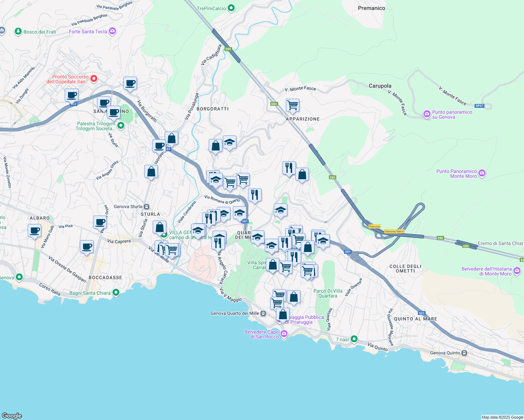Select Belvedere Capo di San Rocco marker
The width and height of the screenshot is (524, 420).
pos(284,334)
